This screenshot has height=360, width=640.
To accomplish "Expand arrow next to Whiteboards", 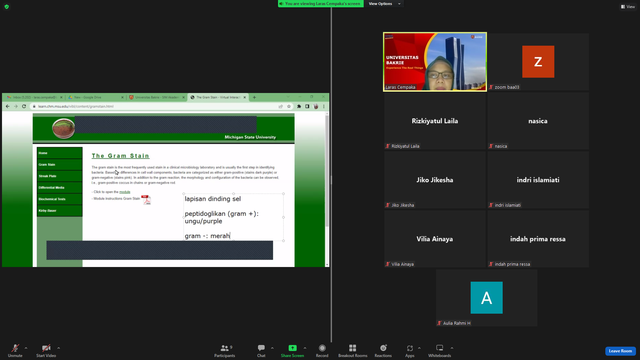I will coord(452,348).
